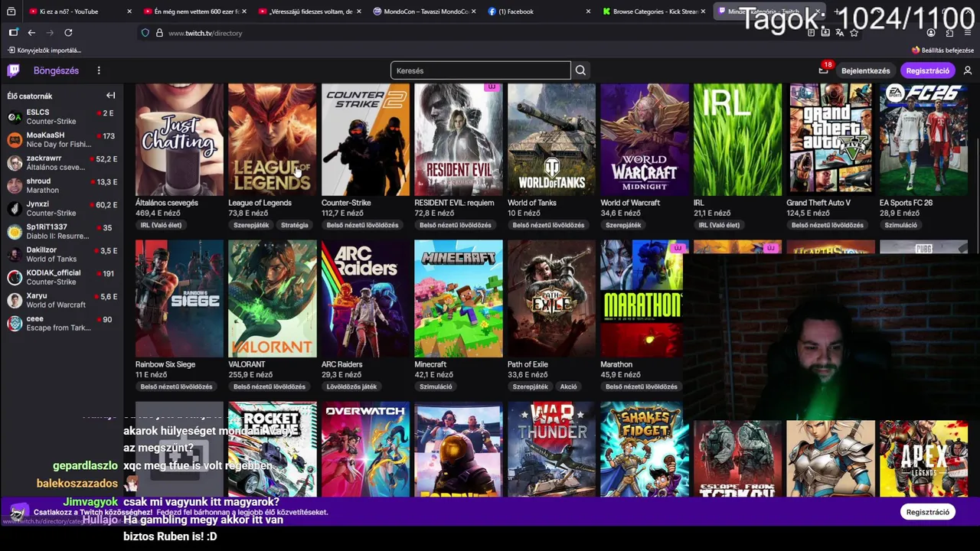Viewport: 980px width, 551px height.
Task: Click Beállítás befejezése in bookmarks bar
Action: (942, 51)
